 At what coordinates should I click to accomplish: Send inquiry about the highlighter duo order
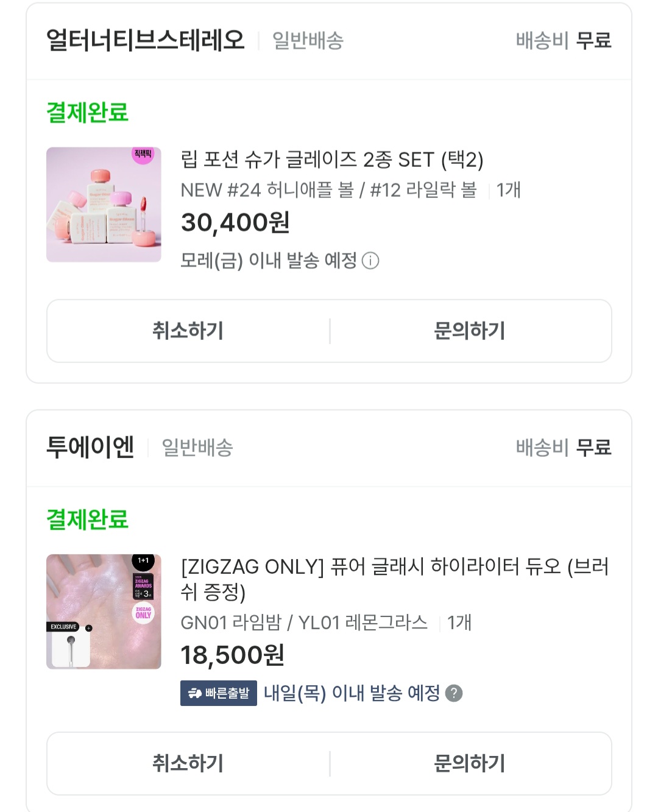[x=470, y=763]
